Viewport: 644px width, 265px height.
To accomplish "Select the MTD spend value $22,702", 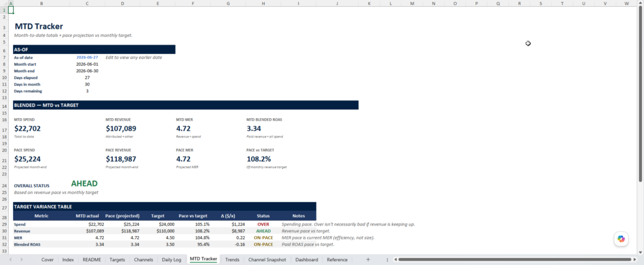I will tap(28, 129).
